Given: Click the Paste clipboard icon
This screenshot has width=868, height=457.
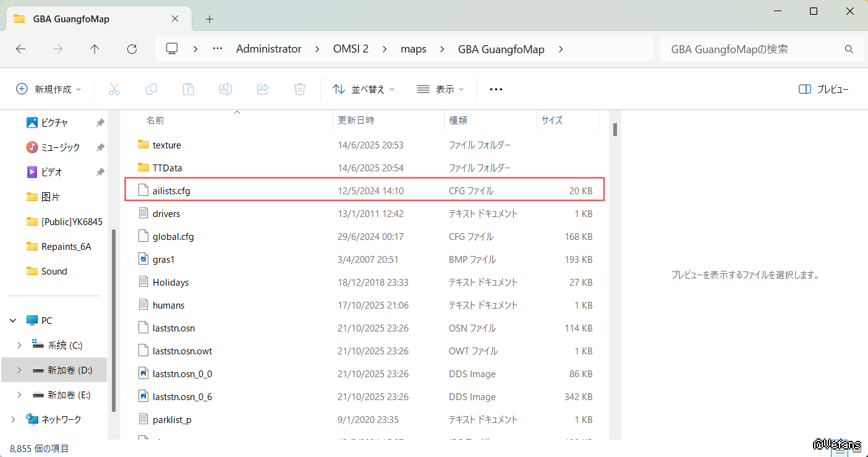Looking at the screenshot, I should 189,89.
